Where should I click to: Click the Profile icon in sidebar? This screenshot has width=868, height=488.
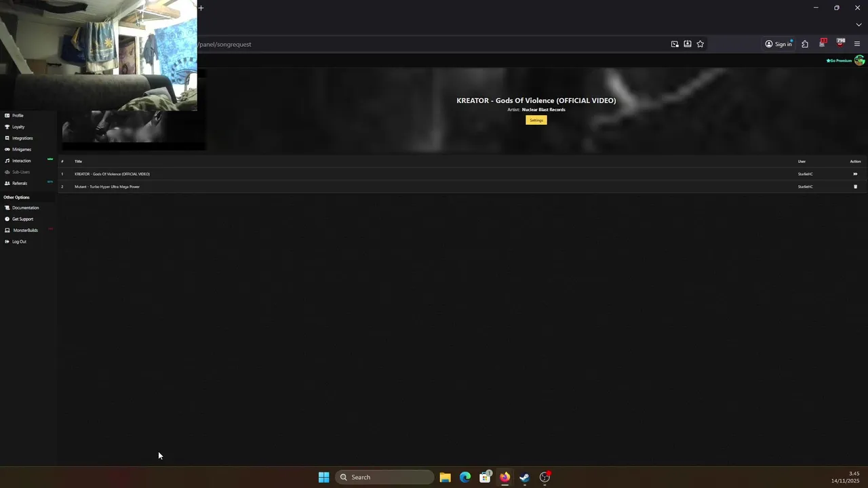point(7,115)
